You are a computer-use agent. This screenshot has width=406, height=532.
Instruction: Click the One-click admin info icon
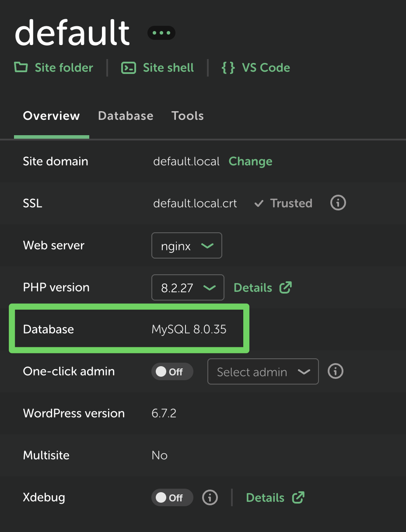tap(336, 371)
